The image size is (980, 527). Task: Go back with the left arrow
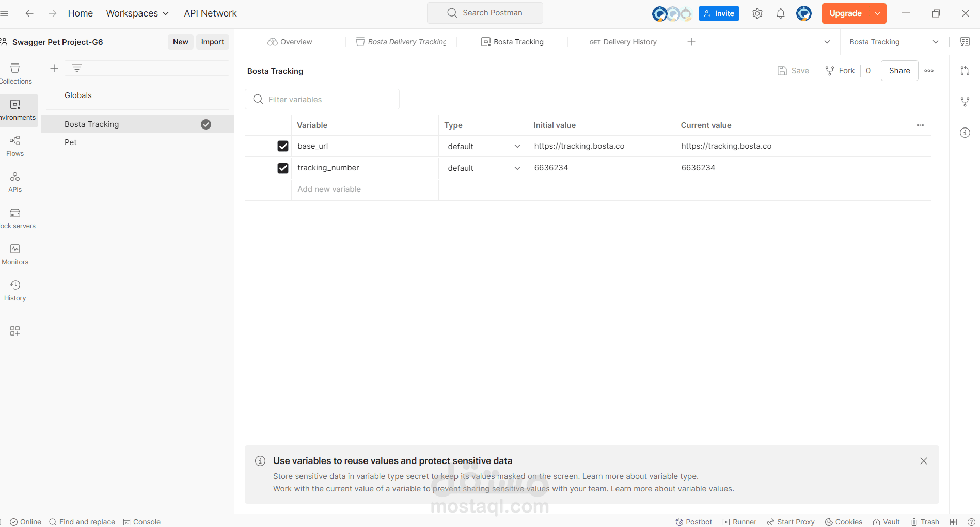[x=29, y=13]
